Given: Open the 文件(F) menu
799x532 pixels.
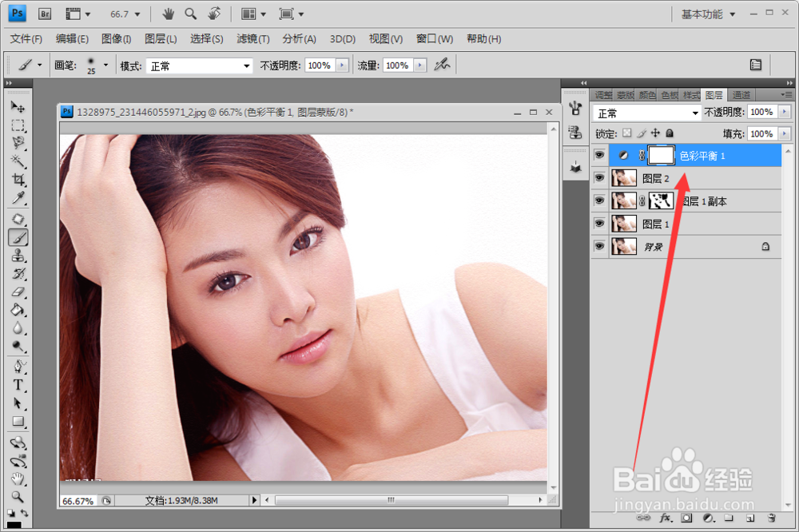Looking at the screenshot, I should [26, 38].
